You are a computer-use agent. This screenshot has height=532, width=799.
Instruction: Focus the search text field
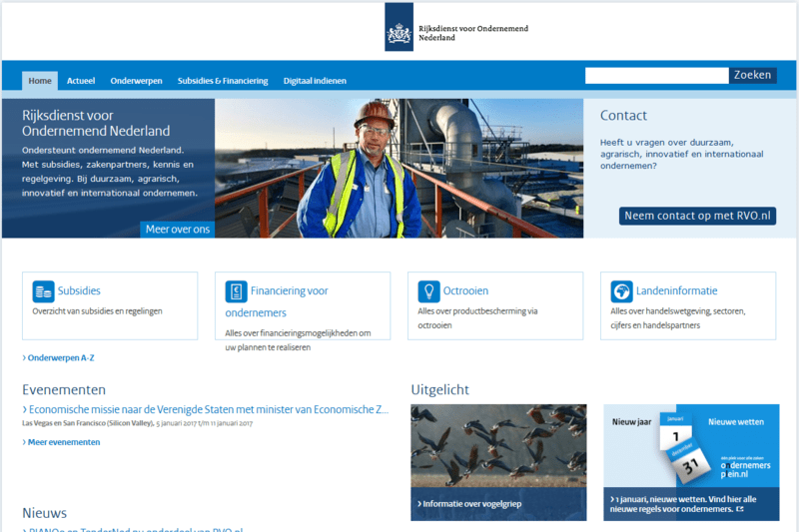click(656, 76)
